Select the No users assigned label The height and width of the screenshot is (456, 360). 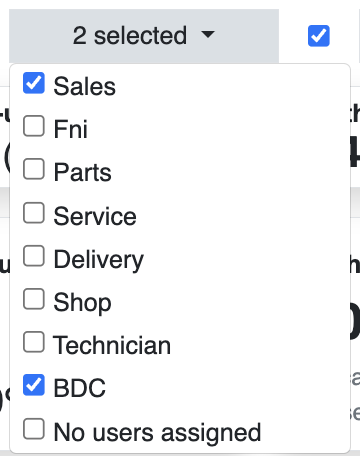[157, 433]
